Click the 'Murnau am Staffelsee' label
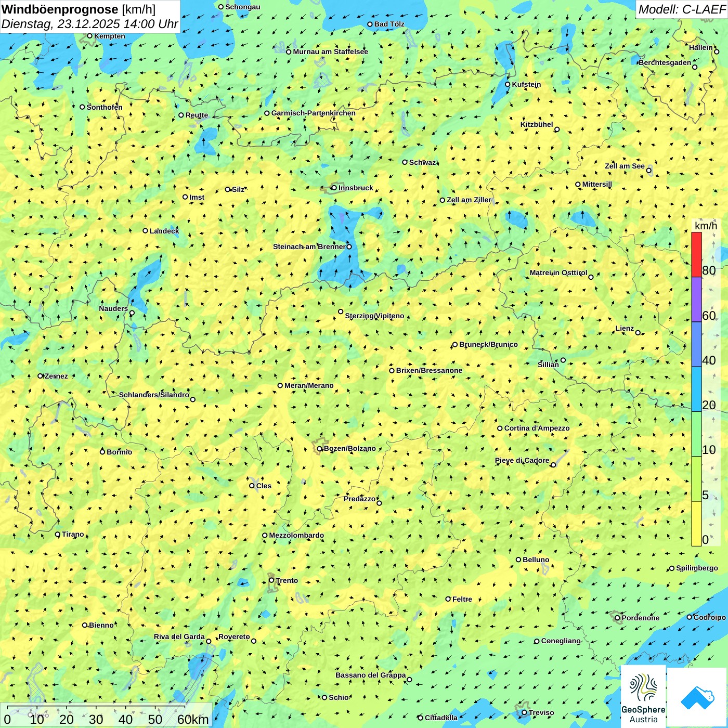Screen dimensions: 728x728 pyautogui.click(x=330, y=51)
